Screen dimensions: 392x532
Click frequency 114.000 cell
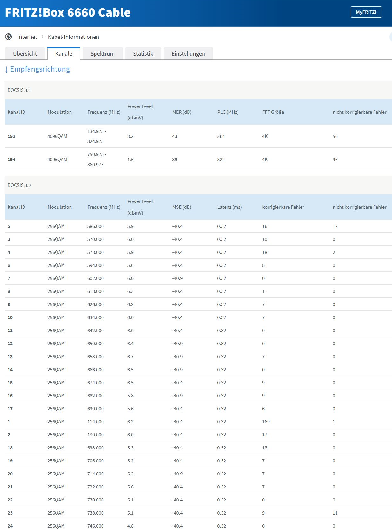coord(96,422)
